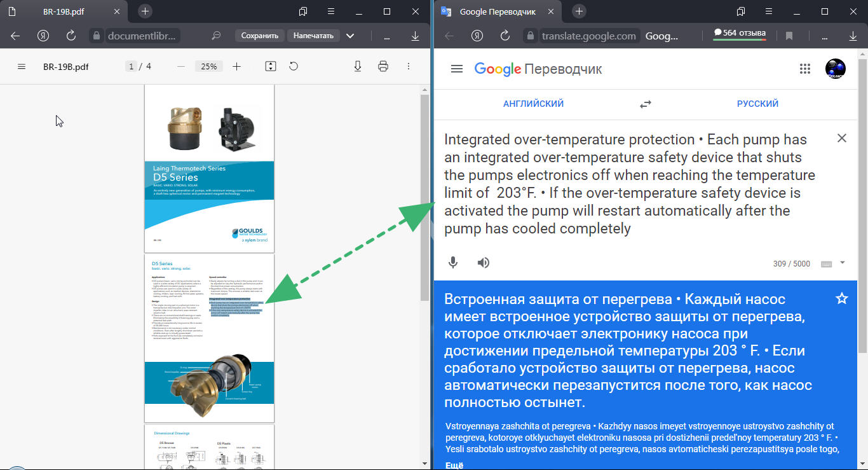Viewport: 868px width, 470px height.
Task: Open collections icon in PDF window title bar
Action: (x=303, y=11)
